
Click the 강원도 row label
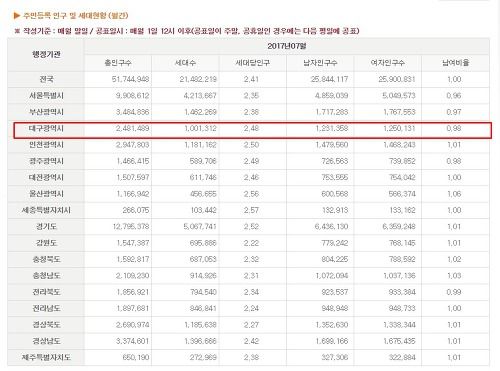coord(46,243)
